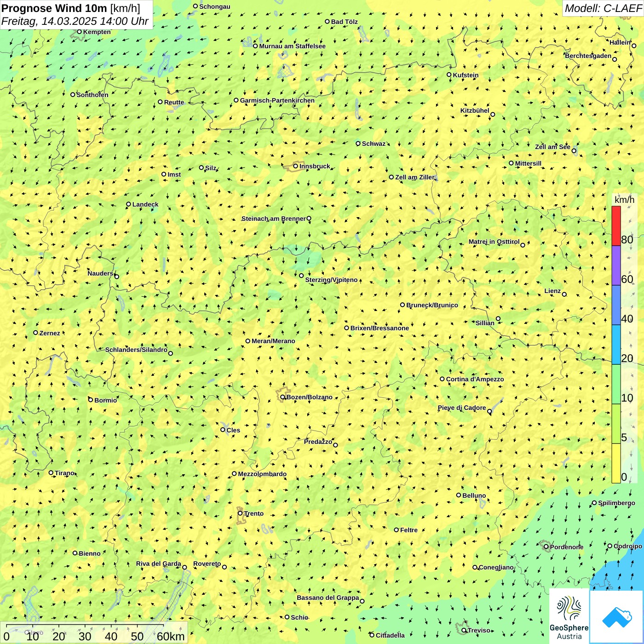Select the Innsbruck city label
Screen dimensions: 644x644
click(315, 166)
